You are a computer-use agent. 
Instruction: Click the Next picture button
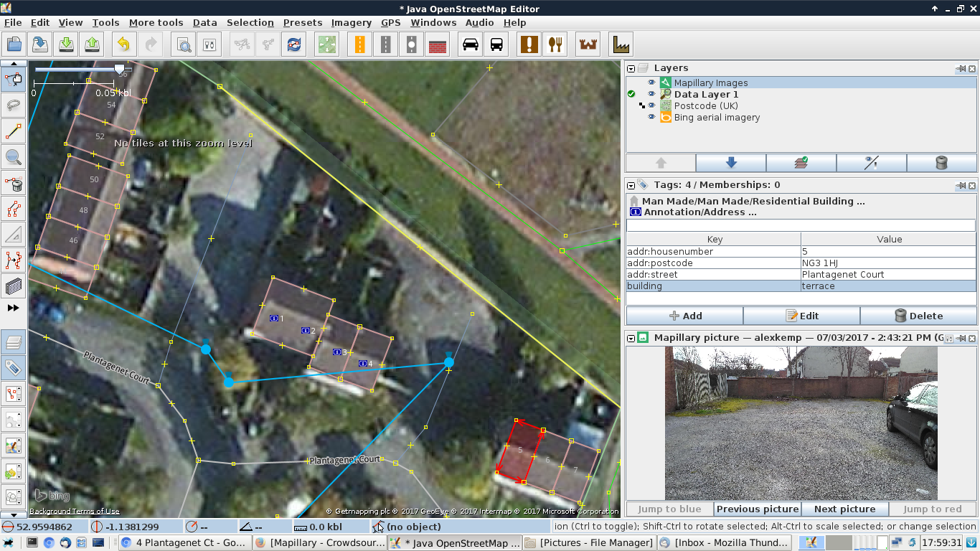tap(844, 509)
